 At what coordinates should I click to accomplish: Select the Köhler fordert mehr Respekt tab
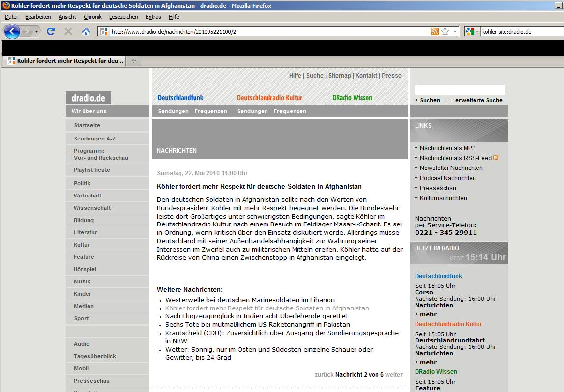pos(66,61)
